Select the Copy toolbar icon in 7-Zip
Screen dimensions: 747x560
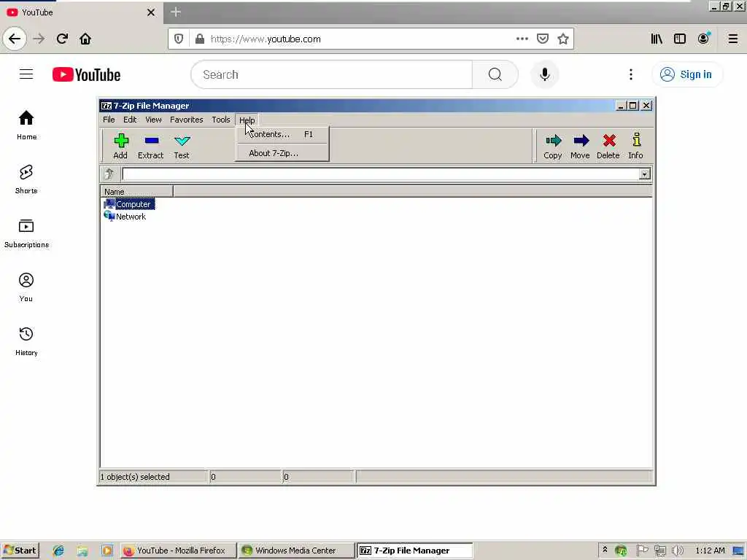click(x=553, y=146)
